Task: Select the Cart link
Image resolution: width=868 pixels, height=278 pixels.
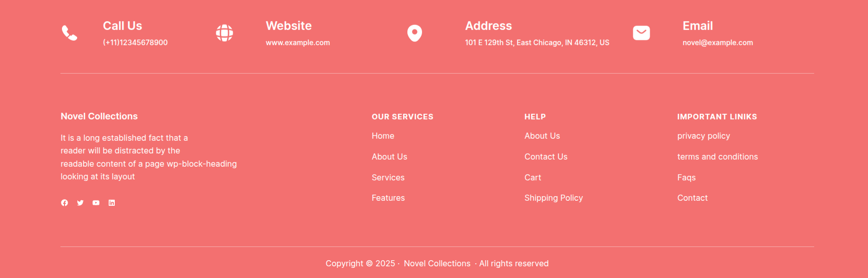Action: point(533,177)
